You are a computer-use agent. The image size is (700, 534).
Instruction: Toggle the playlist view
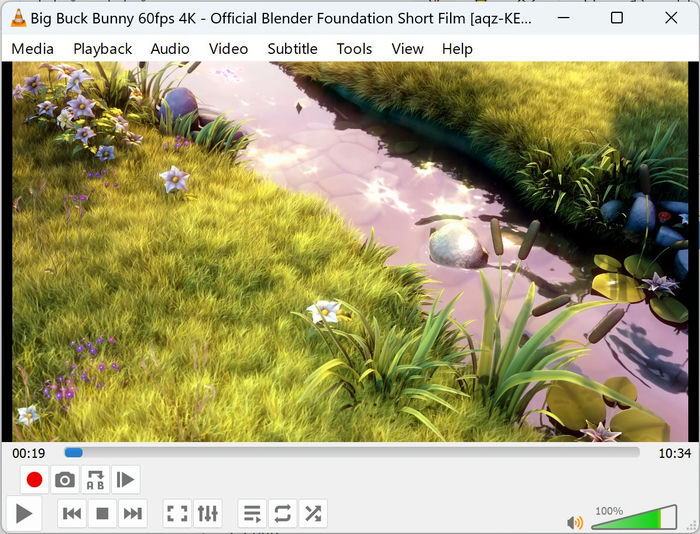click(x=252, y=513)
